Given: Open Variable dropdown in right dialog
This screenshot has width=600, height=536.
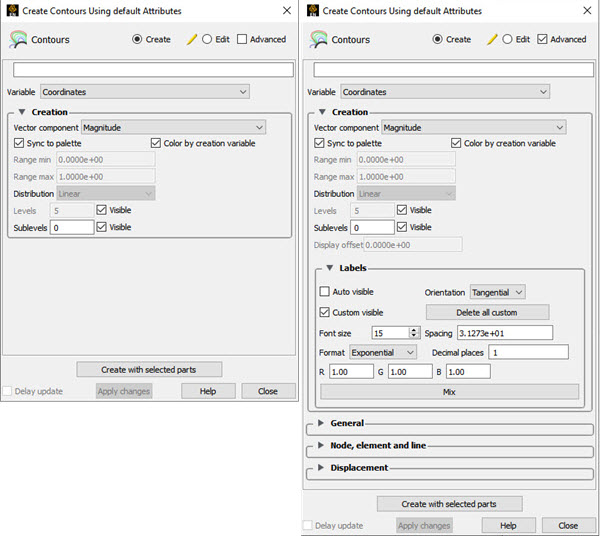Looking at the screenshot, I should [x=445, y=92].
